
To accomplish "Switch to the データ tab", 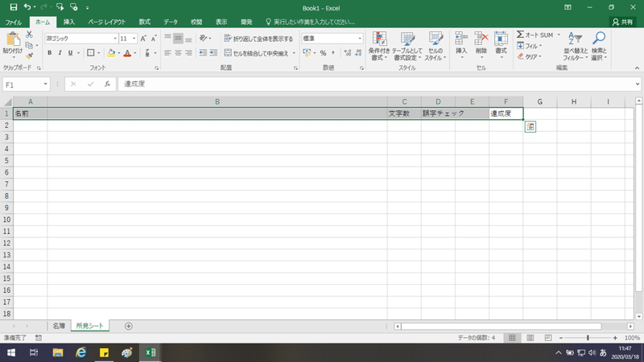I will click(x=171, y=23).
